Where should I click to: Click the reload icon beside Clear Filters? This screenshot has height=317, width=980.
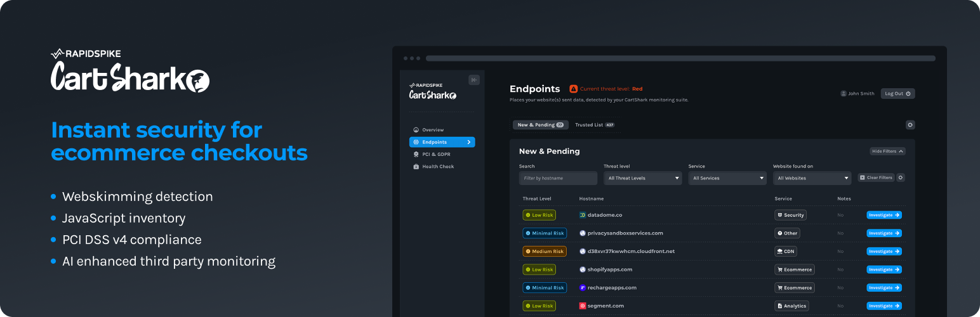901,178
